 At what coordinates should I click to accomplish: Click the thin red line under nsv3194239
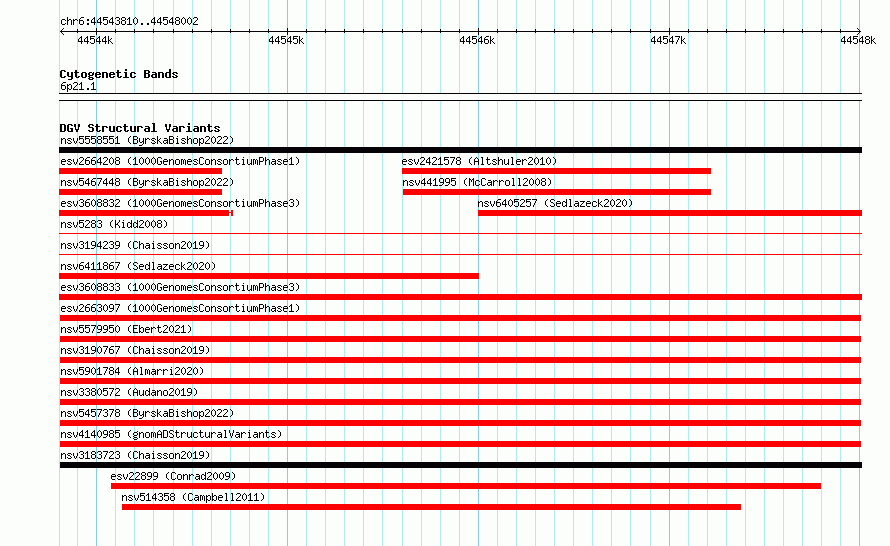[460, 254]
